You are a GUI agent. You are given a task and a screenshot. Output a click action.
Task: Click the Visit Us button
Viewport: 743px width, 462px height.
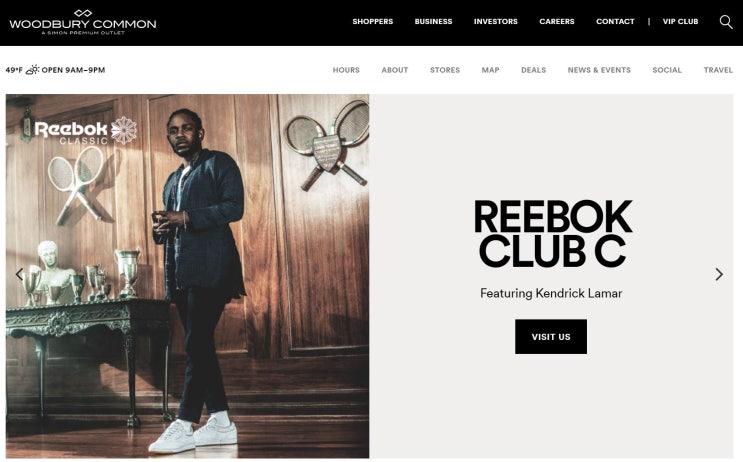(551, 337)
